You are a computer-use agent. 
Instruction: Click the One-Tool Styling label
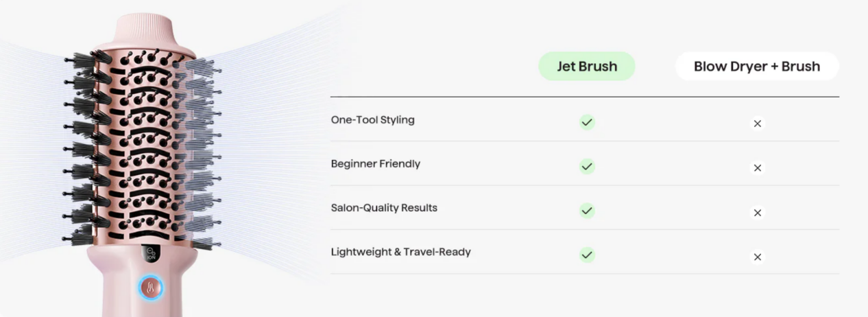coord(372,120)
